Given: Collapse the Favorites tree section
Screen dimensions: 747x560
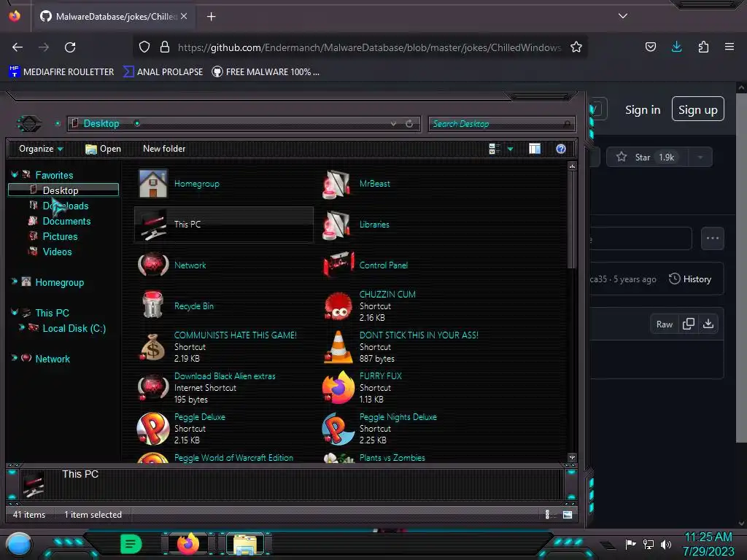Looking at the screenshot, I should [15, 175].
